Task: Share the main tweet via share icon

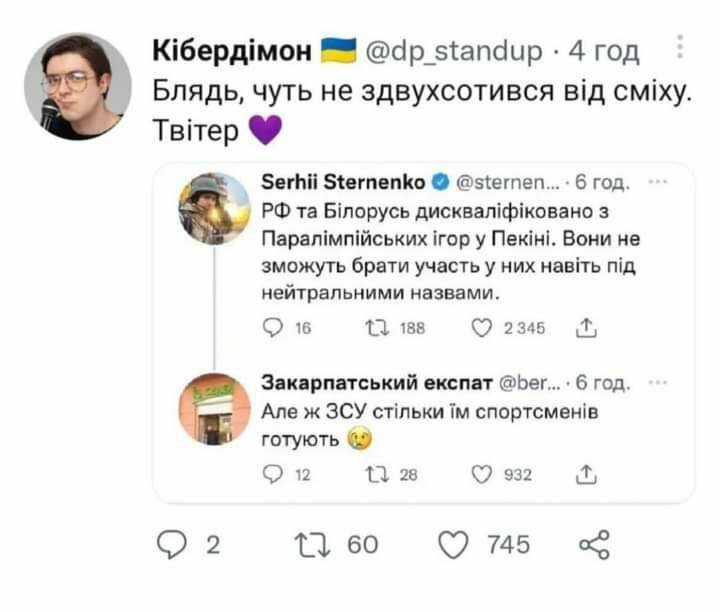Action: click(x=593, y=545)
